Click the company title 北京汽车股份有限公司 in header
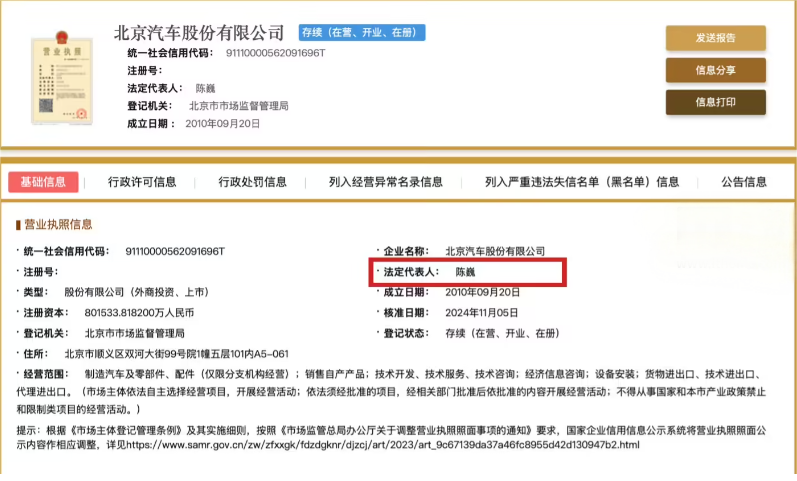Screen dimensions: 797x481 tap(198, 33)
